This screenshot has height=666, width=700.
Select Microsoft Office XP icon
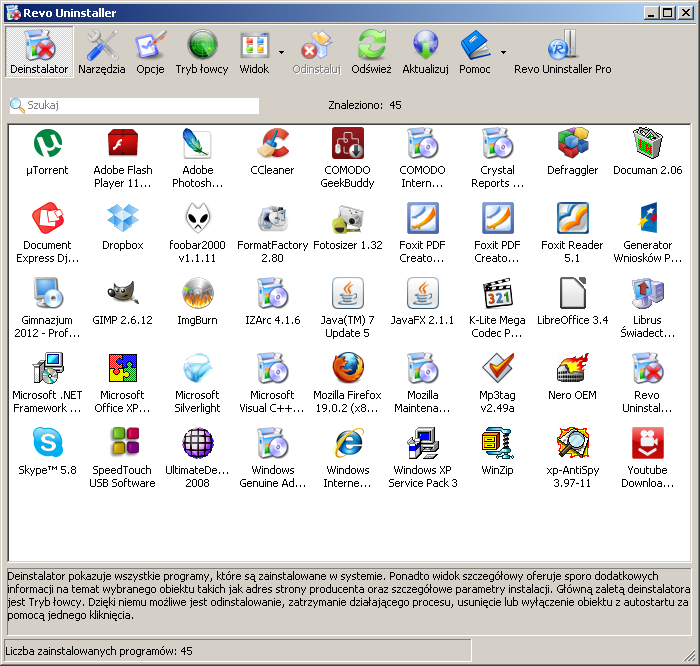click(123, 369)
